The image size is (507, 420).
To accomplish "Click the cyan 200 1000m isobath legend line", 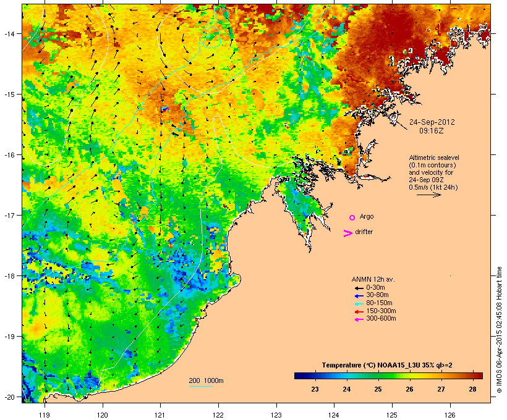I will point(200,386).
